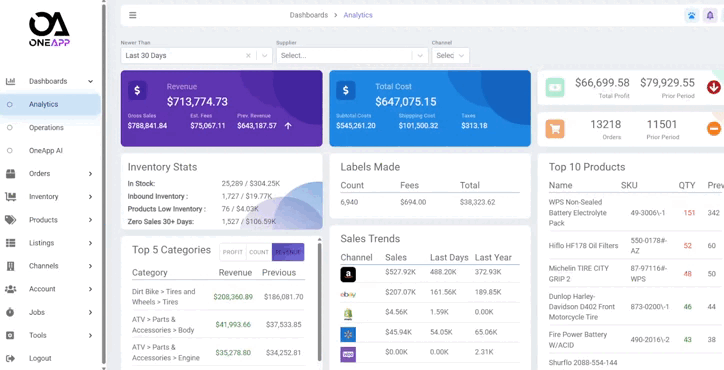Click the paw icon in top bar
Screen dimensions: 724x370
[691, 15]
